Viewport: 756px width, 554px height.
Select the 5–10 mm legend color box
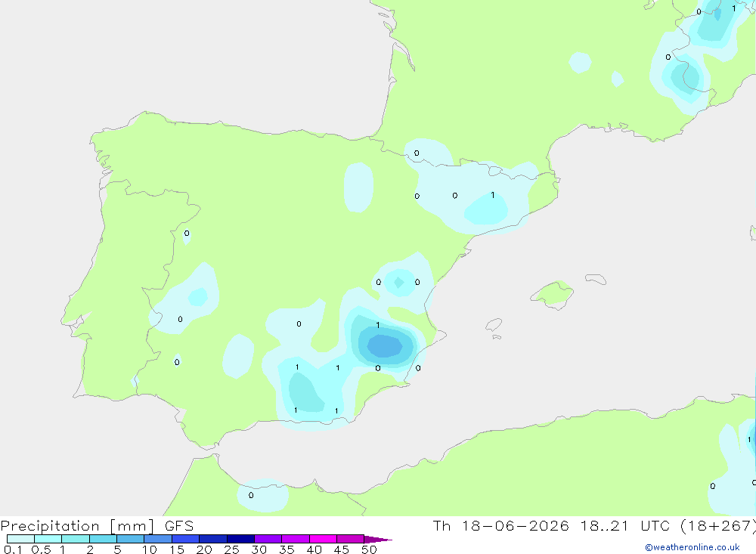pos(130,539)
